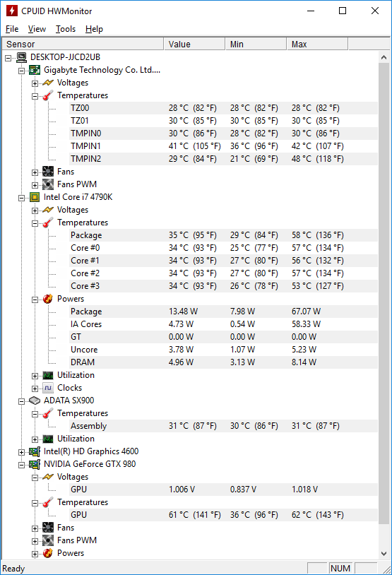Image resolution: width=392 pixels, height=575 pixels.
Task: Click the Gigabyte Temperatures thermometer icon
Action: (48, 95)
